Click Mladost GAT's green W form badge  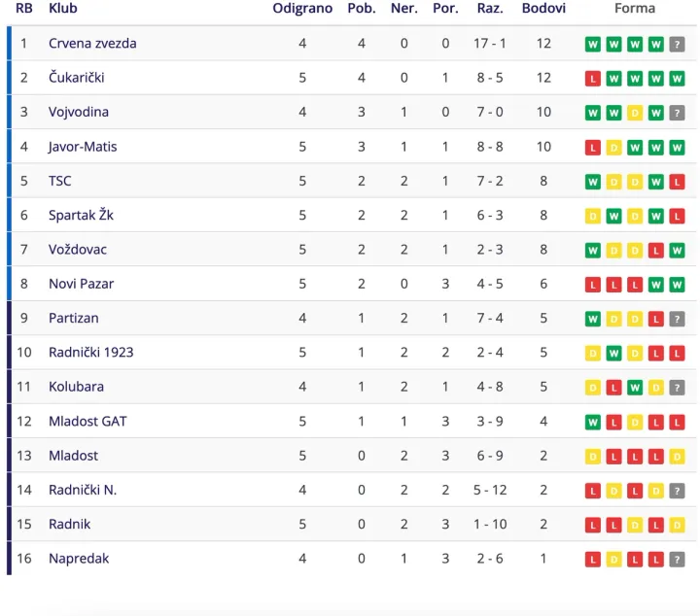(x=592, y=422)
